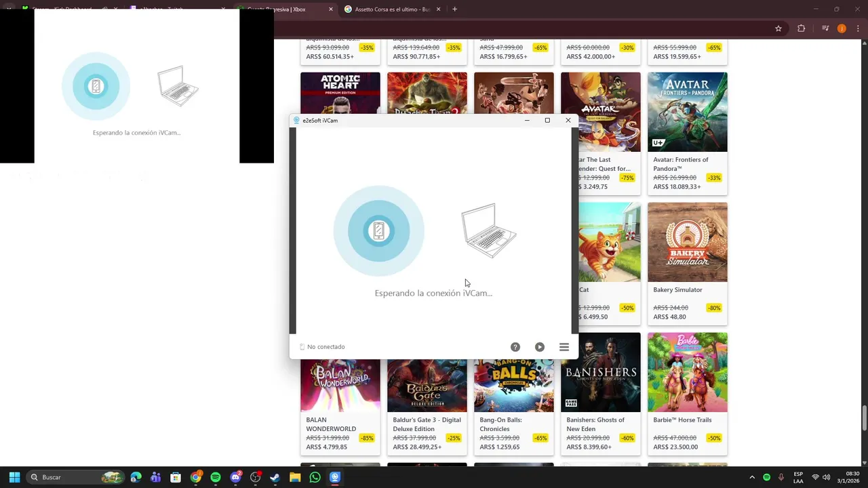This screenshot has width=868, height=488.
Task: Click the laptop illustration in iVCam window
Action: tap(488, 231)
